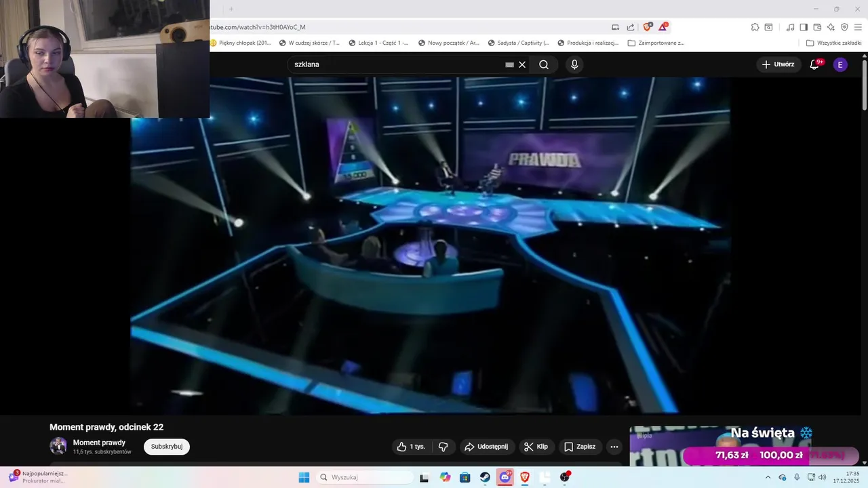This screenshot has width=868, height=488.
Task: Open bookmark 'Nowy początek / Ar...'
Action: pyautogui.click(x=449, y=43)
